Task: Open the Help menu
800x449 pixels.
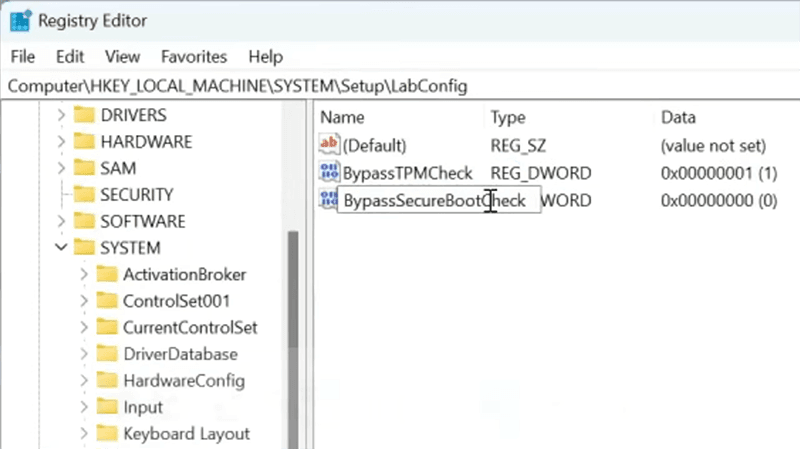Action: tap(266, 57)
